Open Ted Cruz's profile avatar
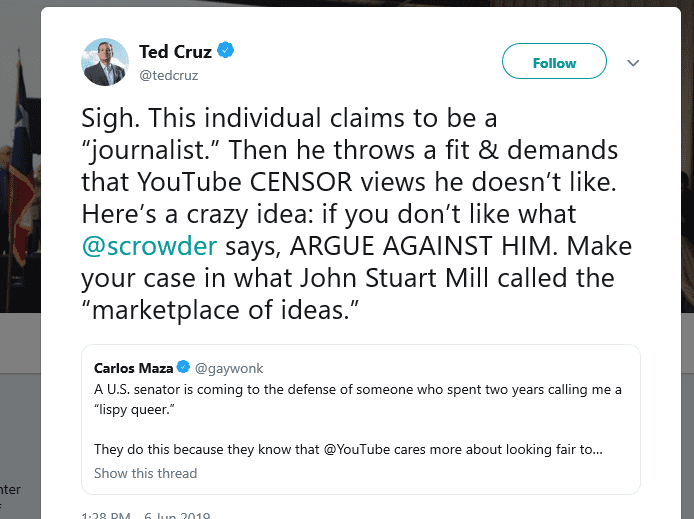The height and width of the screenshot is (519, 694). 104,62
